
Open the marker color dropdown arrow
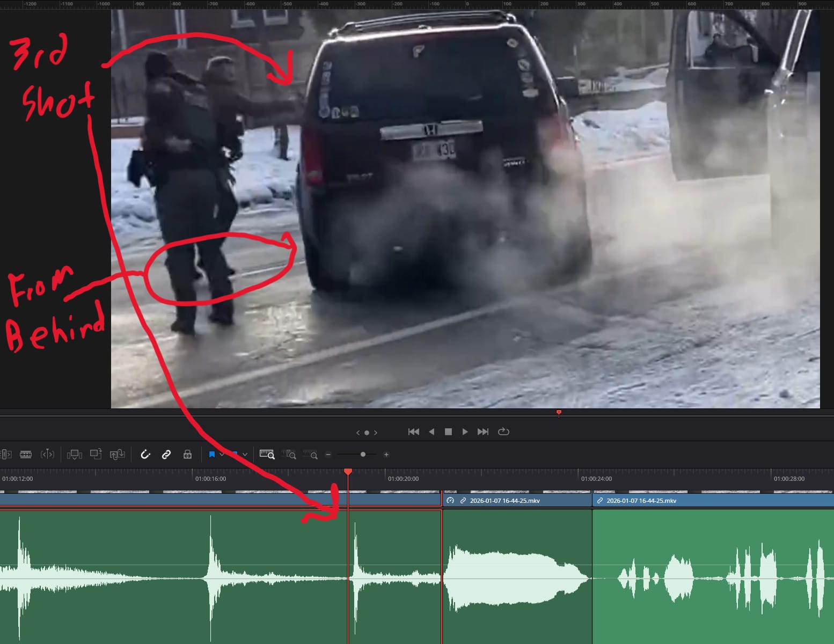tap(245, 455)
